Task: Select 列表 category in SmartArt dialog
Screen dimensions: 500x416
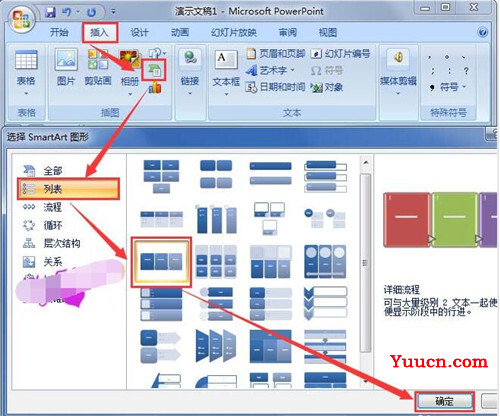Action: [x=69, y=189]
